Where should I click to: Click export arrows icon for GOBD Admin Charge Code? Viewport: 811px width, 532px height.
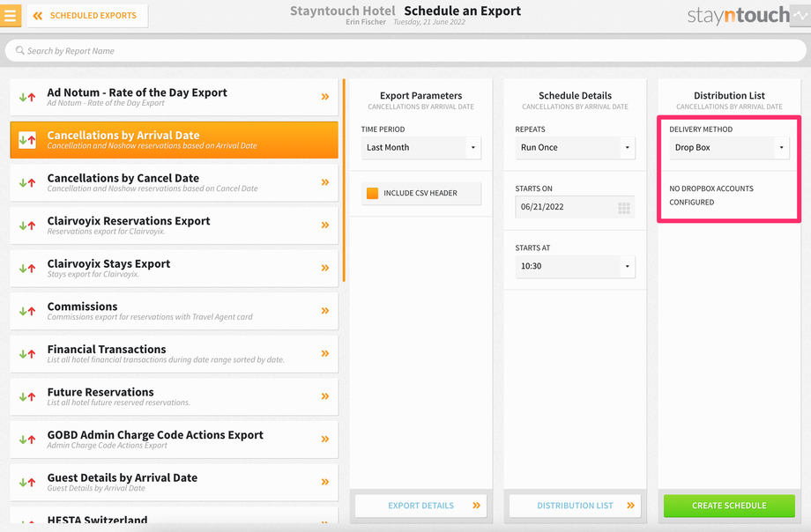pos(27,440)
